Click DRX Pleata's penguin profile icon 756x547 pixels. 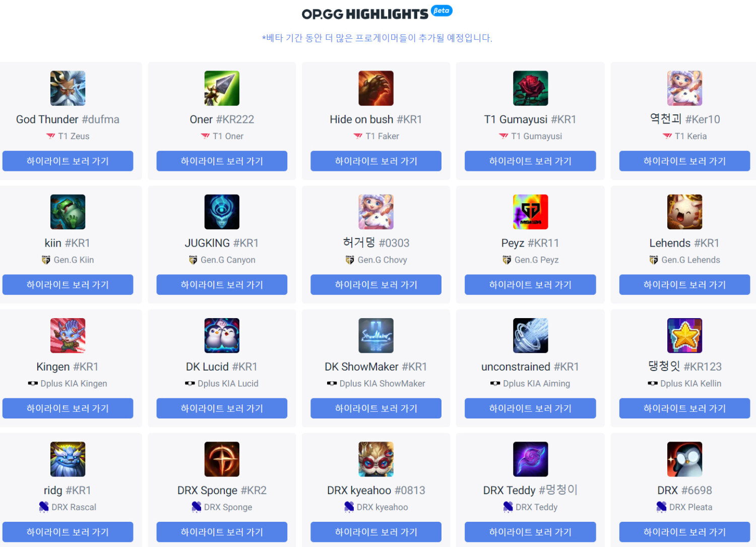point(684,459)
